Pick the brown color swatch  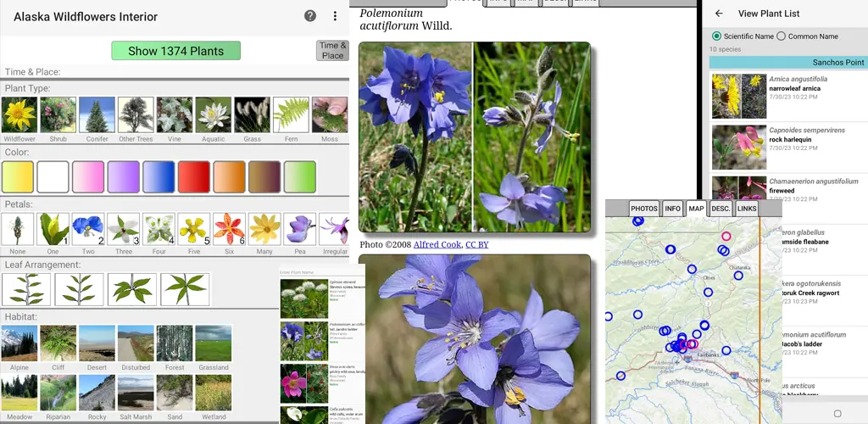click(264, 177)
